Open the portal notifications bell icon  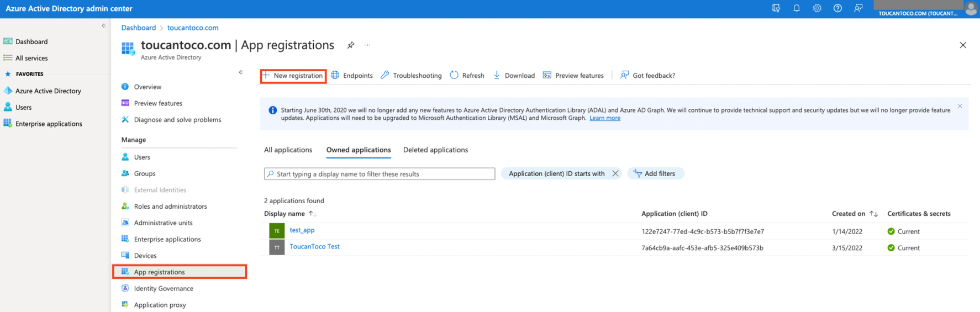pos(796,8)
